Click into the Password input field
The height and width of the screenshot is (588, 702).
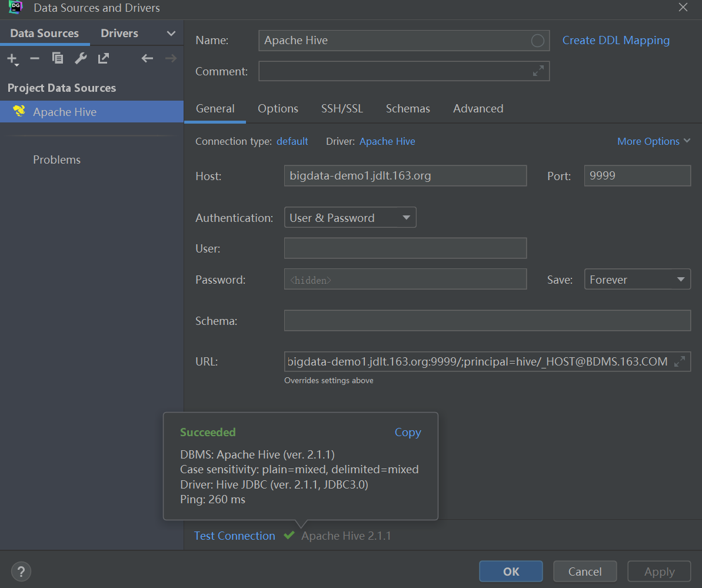click(x=405, y=280)
